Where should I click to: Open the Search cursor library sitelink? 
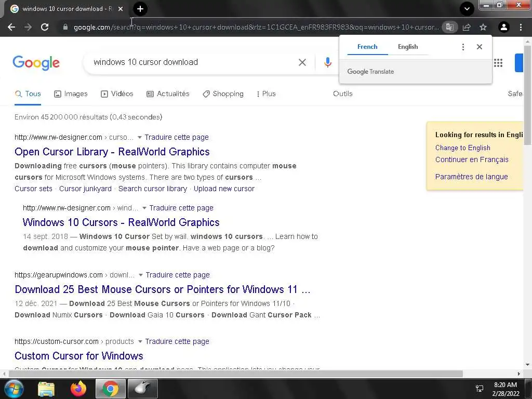[x=153, y=189]
